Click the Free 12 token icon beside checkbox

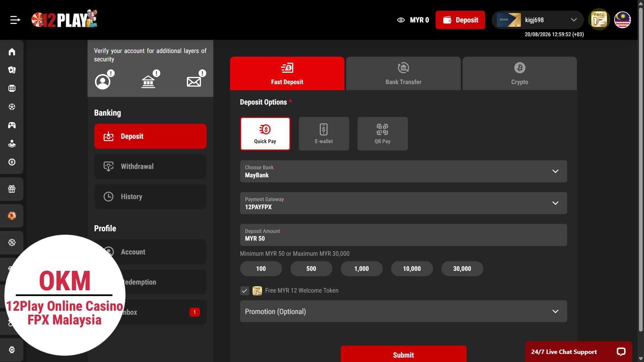[x=257, y=291]
